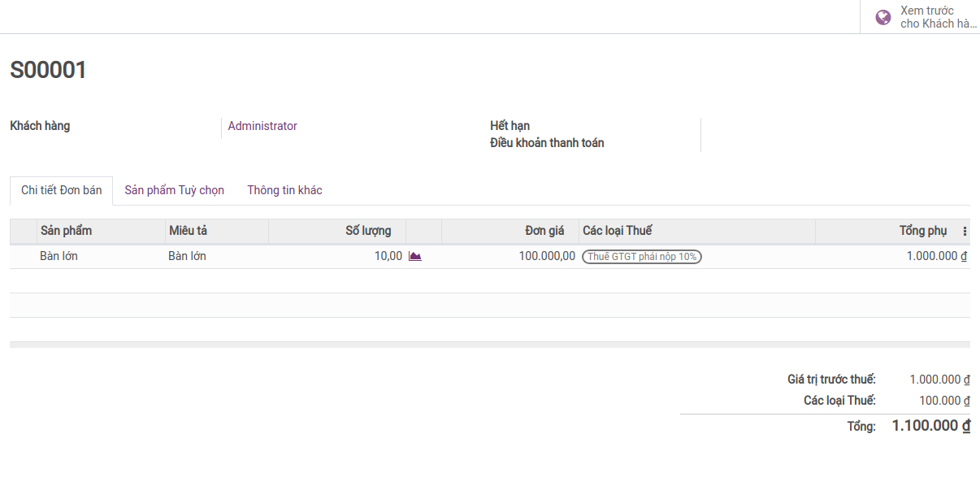Click the unit price 100.000,00
Viewport: 980px width, 486px height.
(x=547, y=256)
